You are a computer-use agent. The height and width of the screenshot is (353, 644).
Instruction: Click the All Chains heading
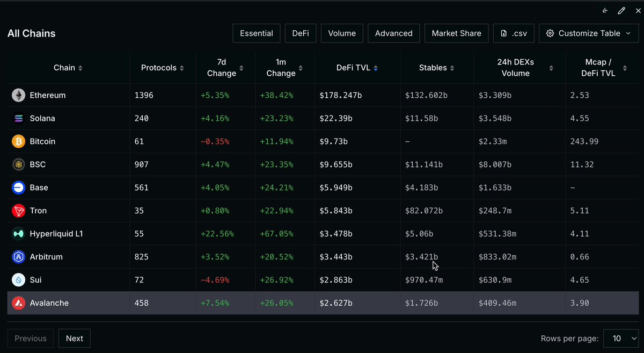point(32,33)
